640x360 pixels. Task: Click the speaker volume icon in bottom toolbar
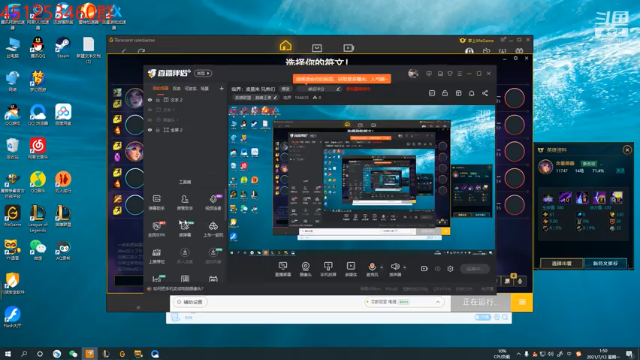395,267
